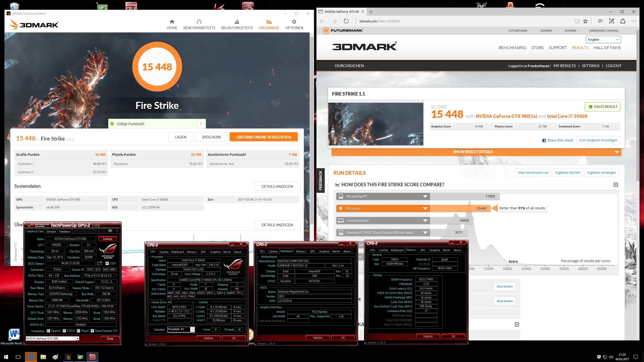Toggle DirectCompute 5.0 checkbox
Viewport: 644px width, 362px height.
point(92,331)
